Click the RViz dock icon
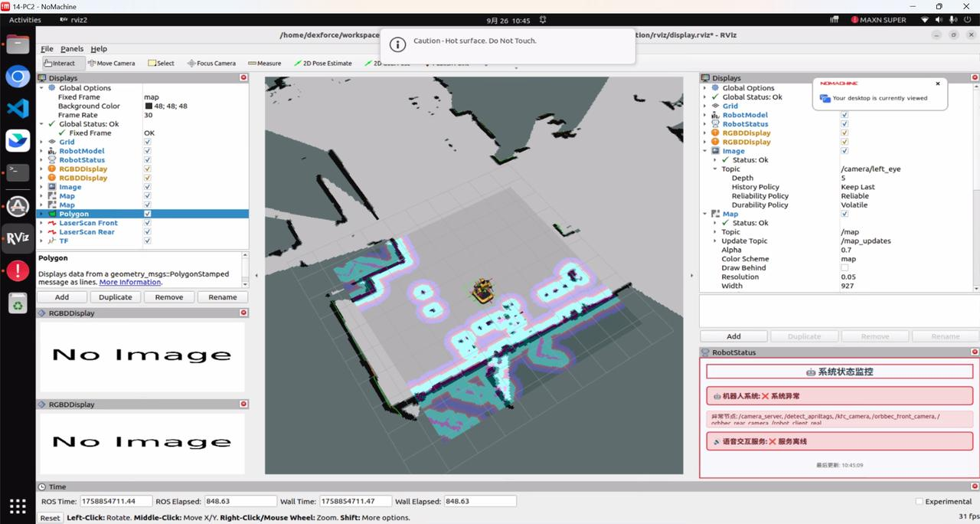 coord(18,238)
